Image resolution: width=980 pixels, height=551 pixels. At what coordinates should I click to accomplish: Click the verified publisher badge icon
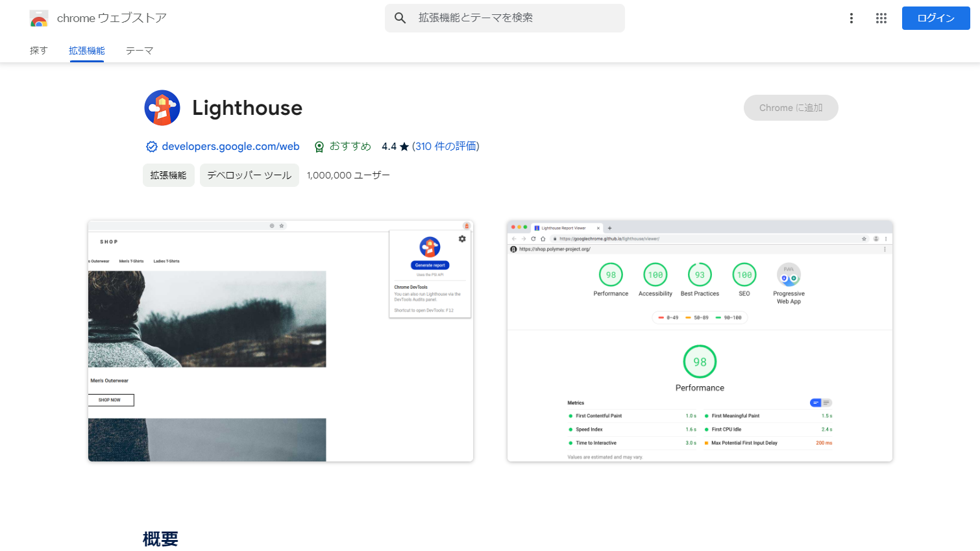(x=152, y=147)
